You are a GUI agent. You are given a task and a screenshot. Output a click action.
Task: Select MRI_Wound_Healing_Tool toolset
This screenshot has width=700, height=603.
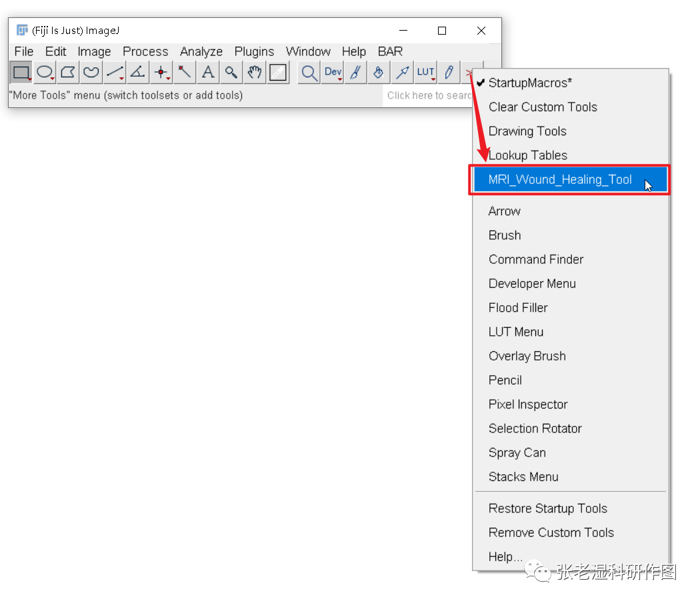[571, 179]
